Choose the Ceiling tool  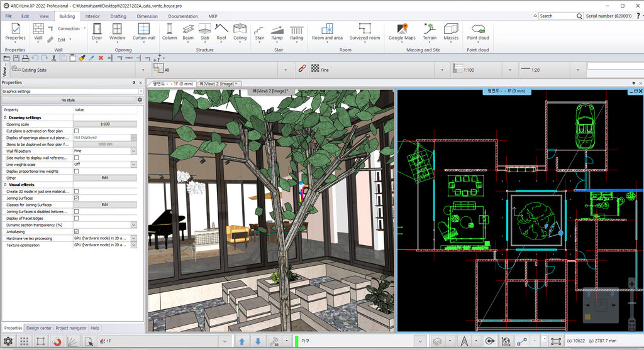click(240, 31)
